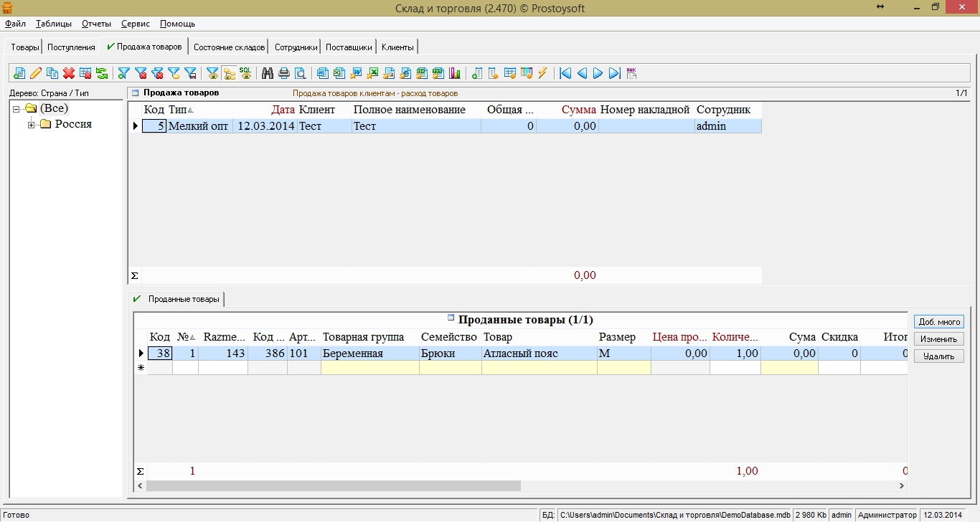Switch to the Поставщики tab
The width and height of the screenshot is (980, 522).
[349, 47]
